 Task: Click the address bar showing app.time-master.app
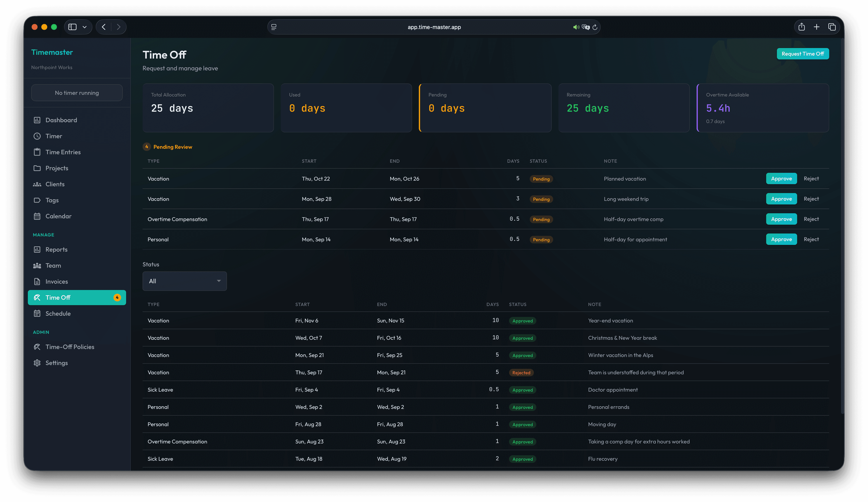(434, 27)
